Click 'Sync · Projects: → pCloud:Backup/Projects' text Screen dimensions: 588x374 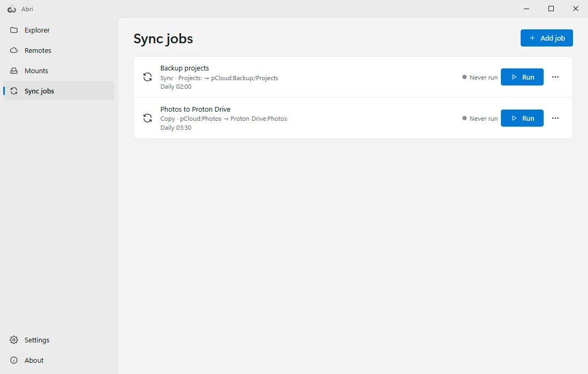[x=219, y=78]
